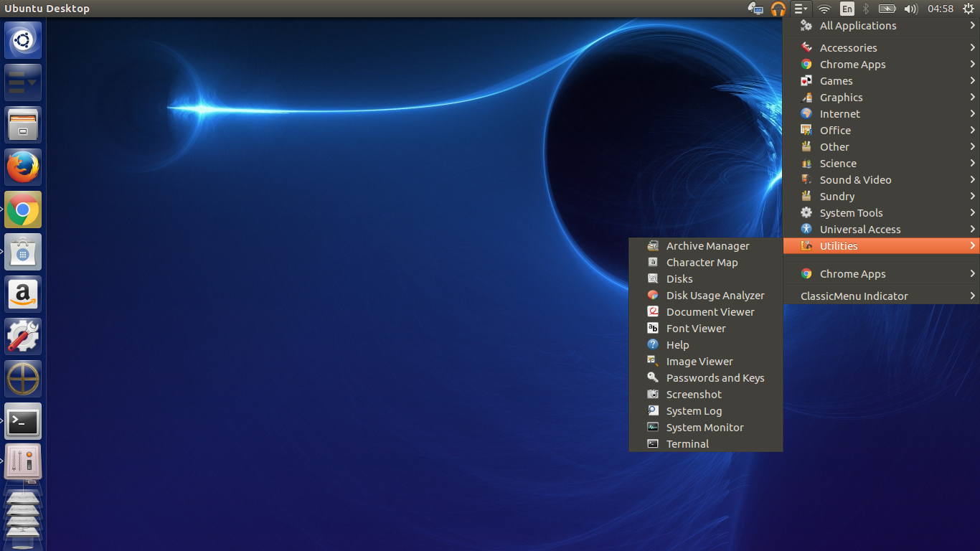Open Firefox from the launcher
The height and width of the screenshot is (551, 980).
(23, 166)
